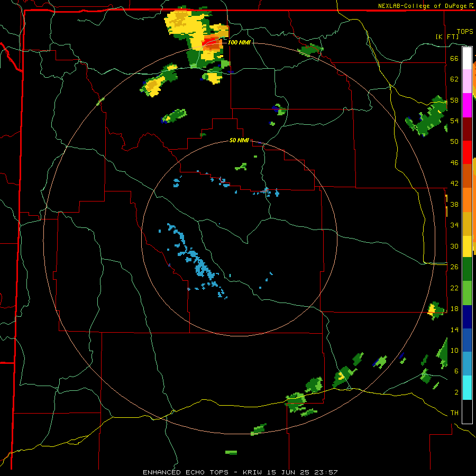Click the 66 value on the legend
Viewport: 476px width, 476px height.
pyautogui.click(x=454, y=58)
